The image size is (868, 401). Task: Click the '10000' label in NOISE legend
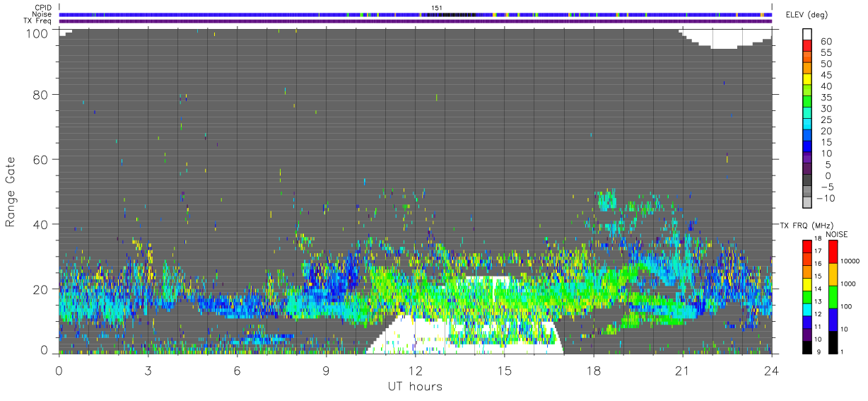(x=851, y=260)
